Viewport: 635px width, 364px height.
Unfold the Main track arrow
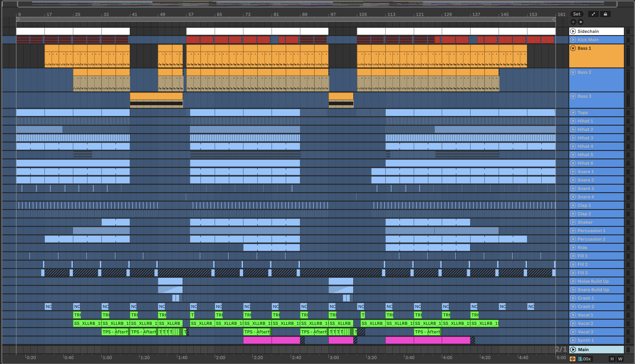pos(573,350)
